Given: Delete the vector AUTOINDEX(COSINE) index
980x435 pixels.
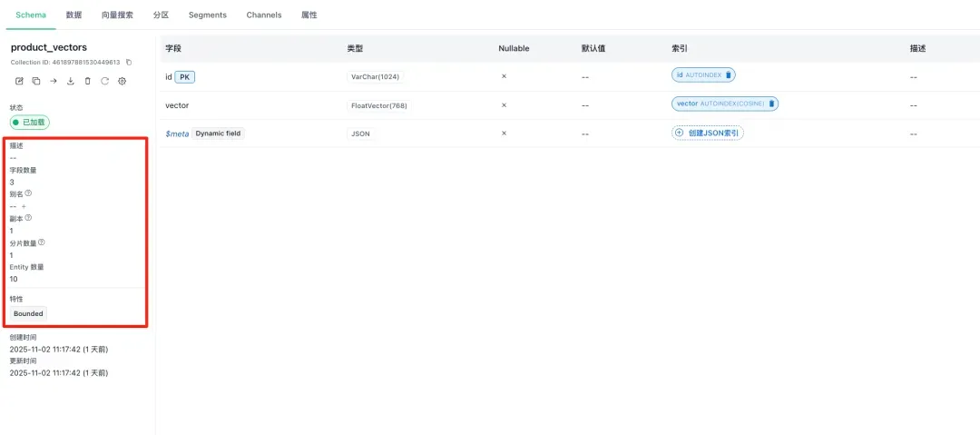Looking at the screenshot, I should pos(771,104).
